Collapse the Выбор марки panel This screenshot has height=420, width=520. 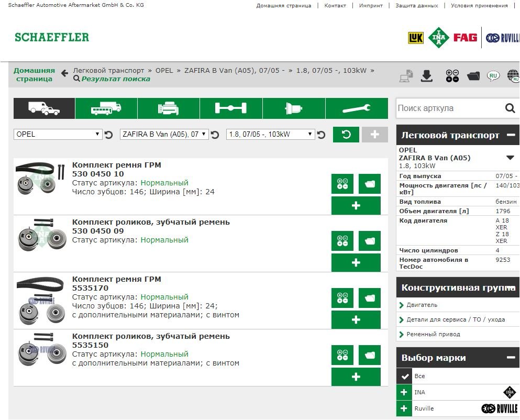coord(511,357)
